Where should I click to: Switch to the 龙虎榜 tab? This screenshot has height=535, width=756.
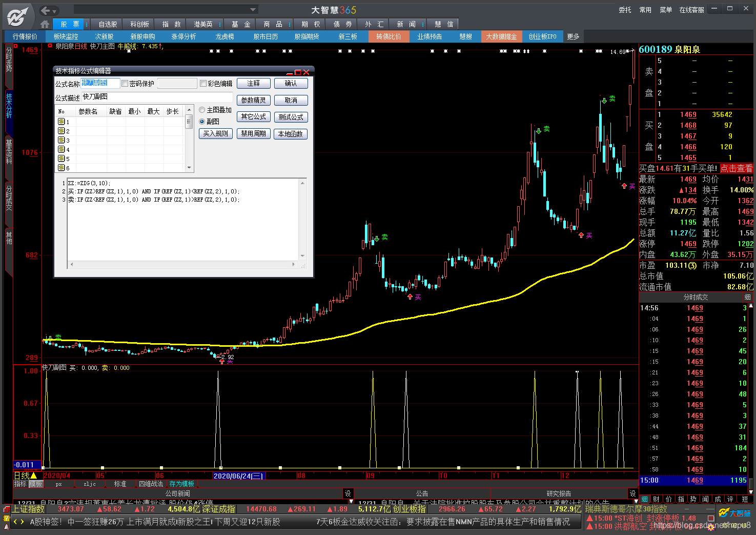[x=224, y=36]
